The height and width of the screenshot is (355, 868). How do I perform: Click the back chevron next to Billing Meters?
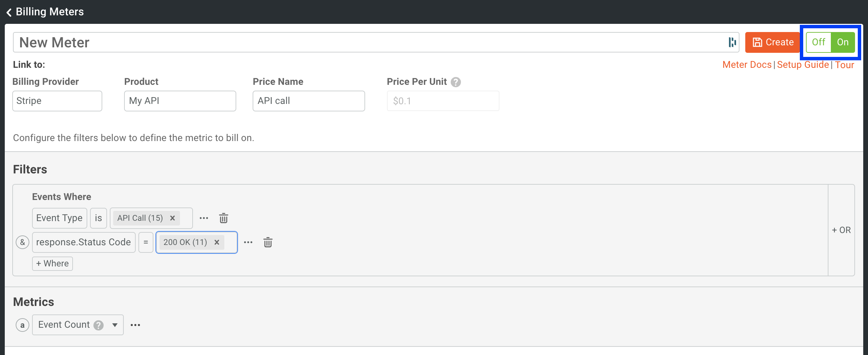(x=9, y=12)
